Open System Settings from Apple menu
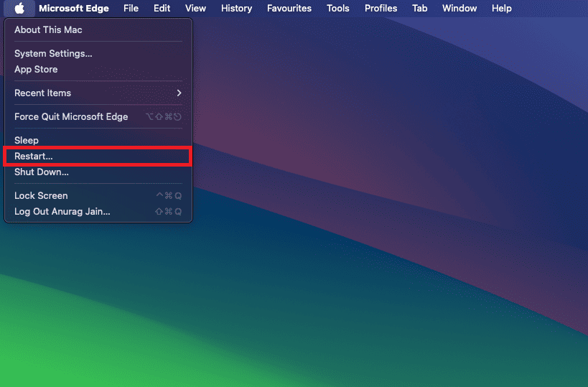This screenshot has height=387, width=588. [53, 54]
